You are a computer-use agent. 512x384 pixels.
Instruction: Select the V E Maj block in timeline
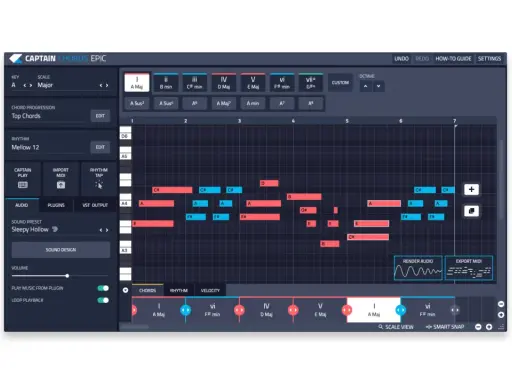(x=320, y=310)
